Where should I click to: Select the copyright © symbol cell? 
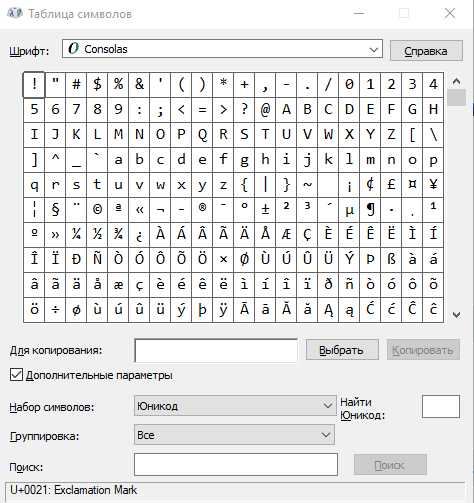point(97,210)
